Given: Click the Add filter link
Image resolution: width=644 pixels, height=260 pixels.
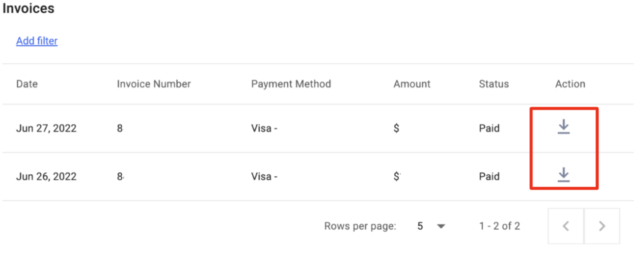Looking at the screenshot, I should pos(37,41).
